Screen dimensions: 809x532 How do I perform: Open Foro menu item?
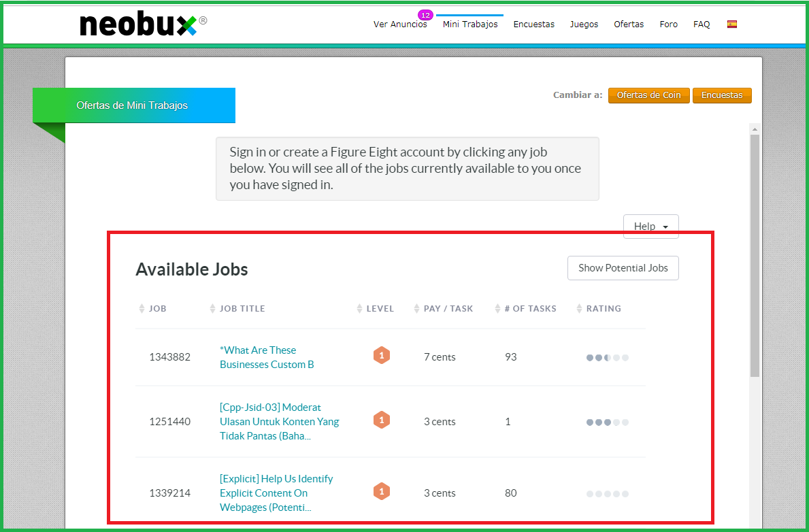(668, 24)
